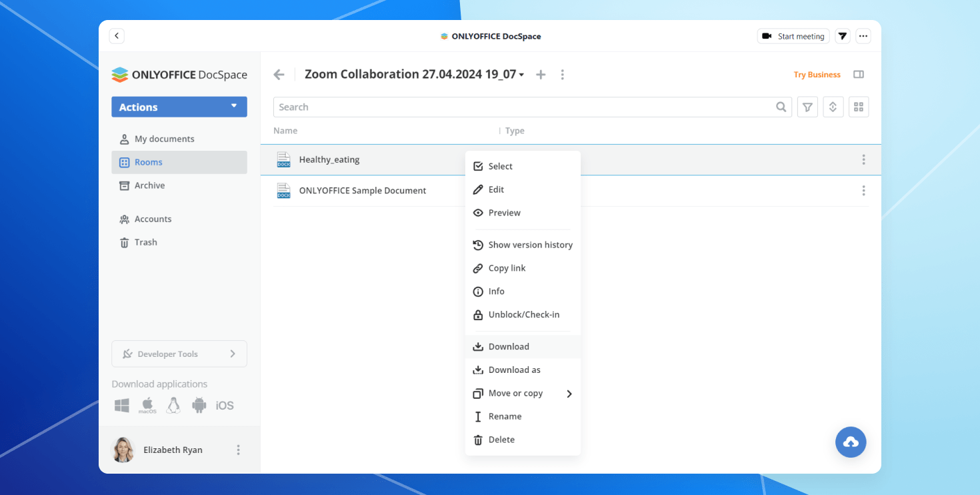This screenshot has width=980, height=495.
Task: Click the filter icon beside search
Action: [807, 107]
